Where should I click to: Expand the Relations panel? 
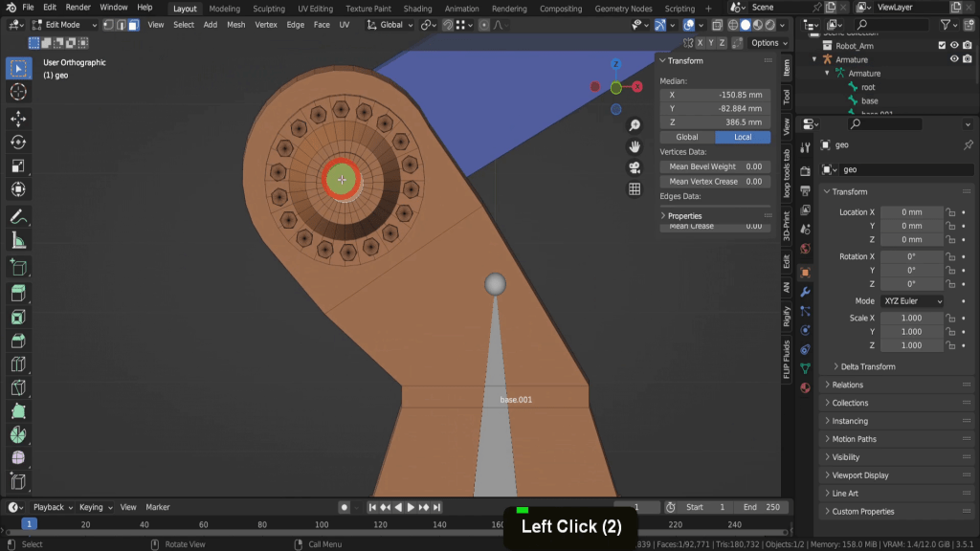coord(847,385)
